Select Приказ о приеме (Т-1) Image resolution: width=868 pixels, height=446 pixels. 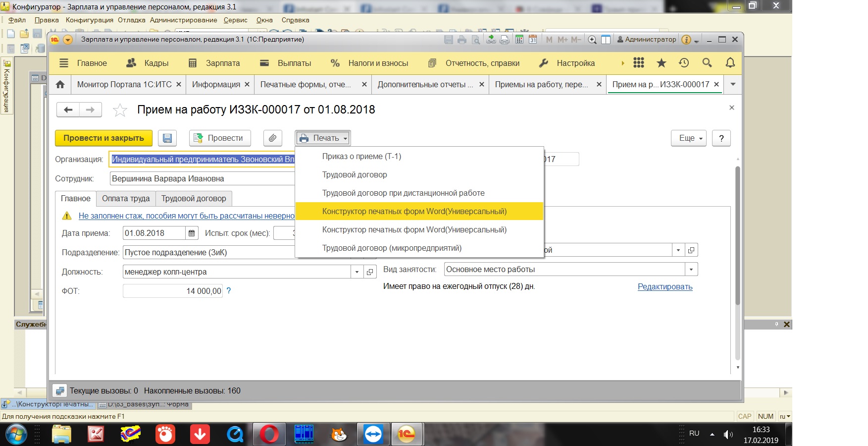pos(419,156)
